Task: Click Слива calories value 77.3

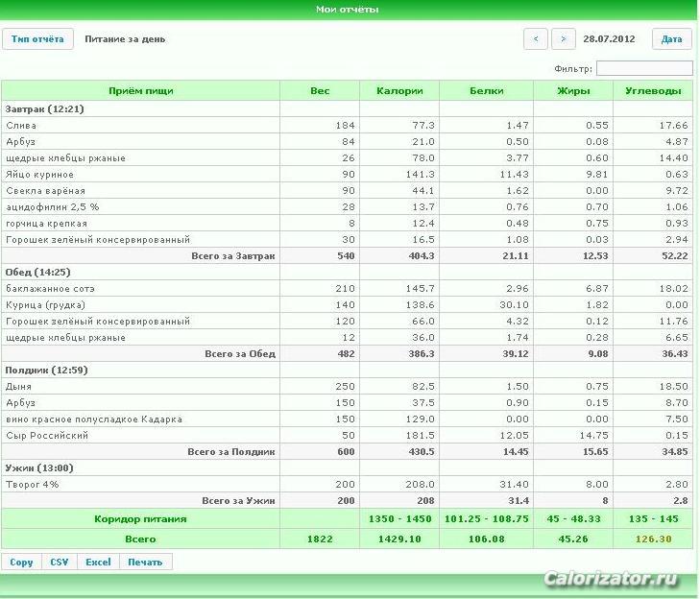Action: [x=423, y=126]
